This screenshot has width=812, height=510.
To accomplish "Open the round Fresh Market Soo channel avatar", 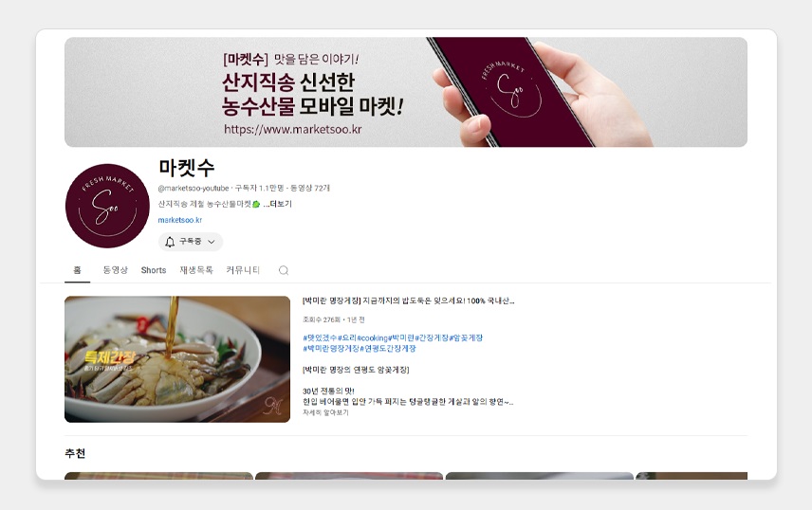I will (x=108, y=206).
